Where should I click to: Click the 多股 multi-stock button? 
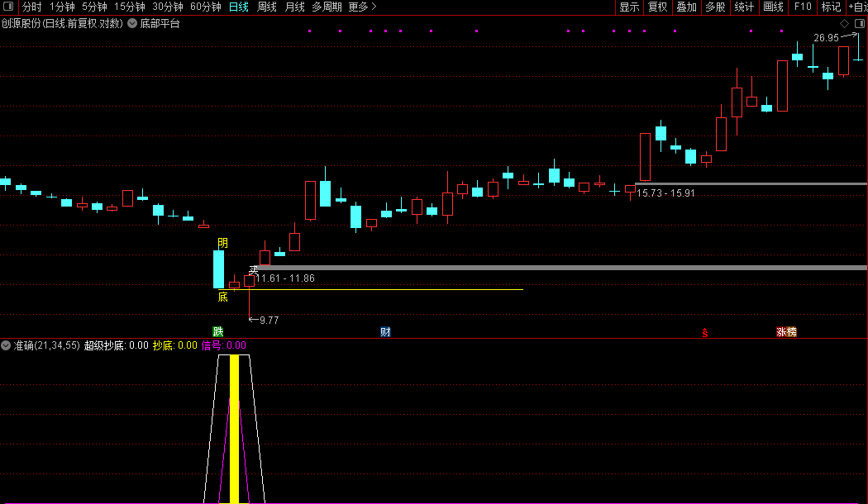pyautogui.click(x=715, y=7)
